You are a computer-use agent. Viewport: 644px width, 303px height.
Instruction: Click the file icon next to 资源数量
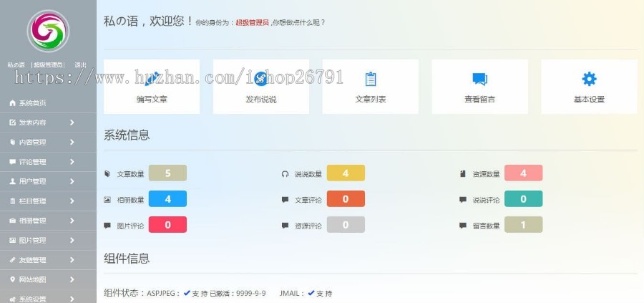tap(463, 174)
